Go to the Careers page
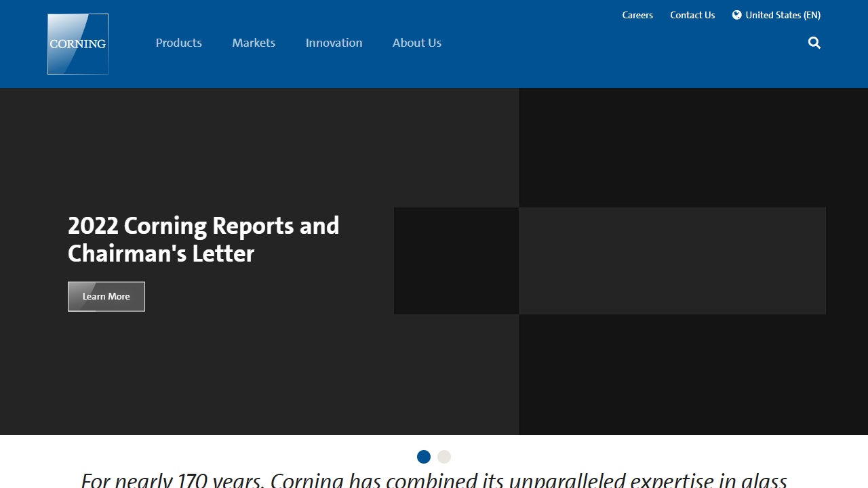 tap(637, 15)
